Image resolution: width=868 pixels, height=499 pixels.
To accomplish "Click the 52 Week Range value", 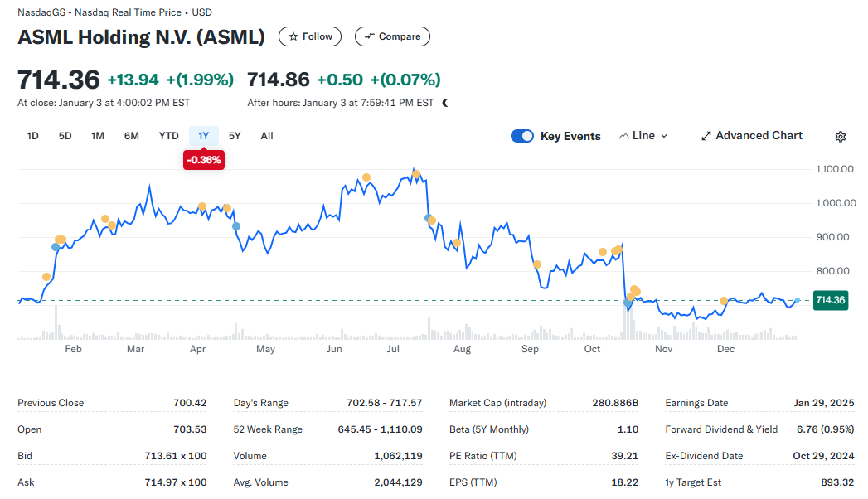I will tap(380, 429).
